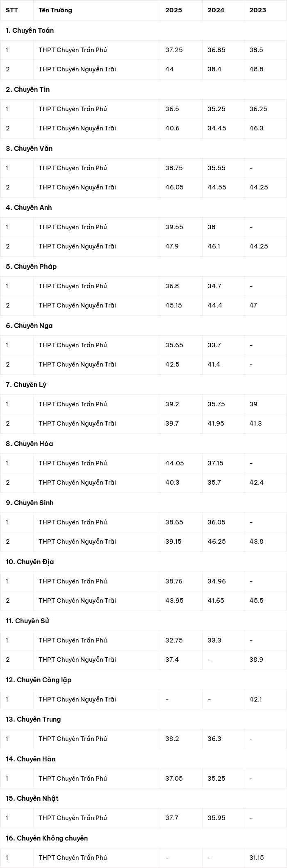Click the 38.2 score under Chuyên Trung

[x=172, y=738]
